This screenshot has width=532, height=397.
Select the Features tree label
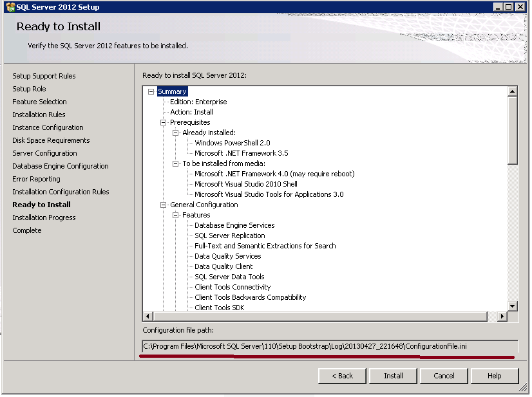tap(196, 215)
